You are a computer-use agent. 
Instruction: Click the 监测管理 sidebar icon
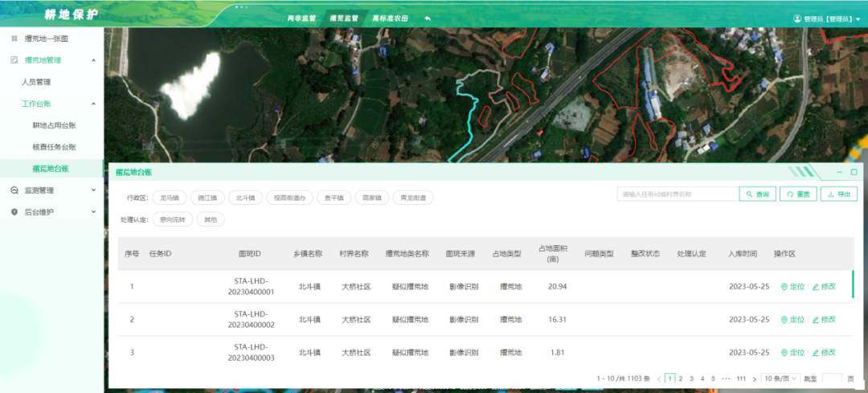tap(14, 190)
